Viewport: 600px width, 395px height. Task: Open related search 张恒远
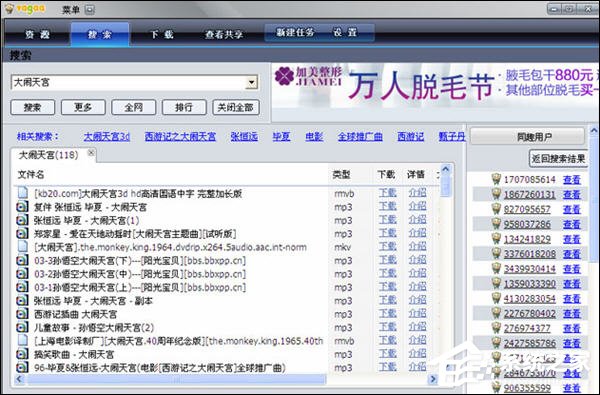click(244, 137)
